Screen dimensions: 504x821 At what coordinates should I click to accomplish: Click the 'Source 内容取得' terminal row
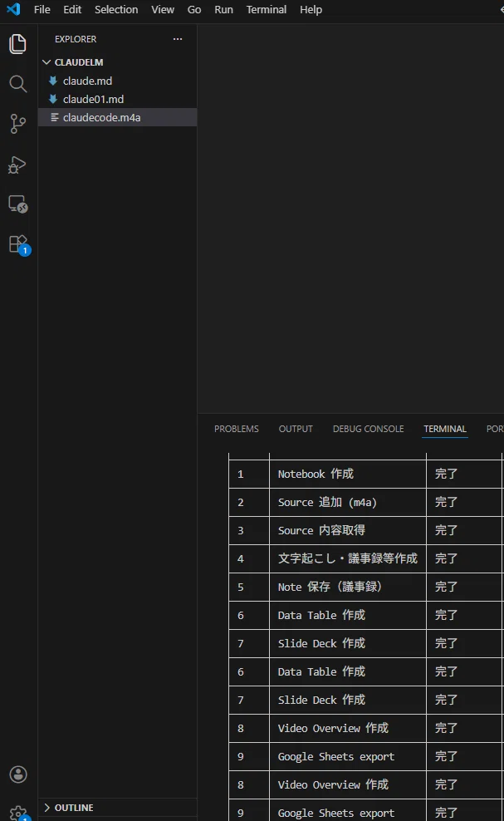[x=321, y=530]
